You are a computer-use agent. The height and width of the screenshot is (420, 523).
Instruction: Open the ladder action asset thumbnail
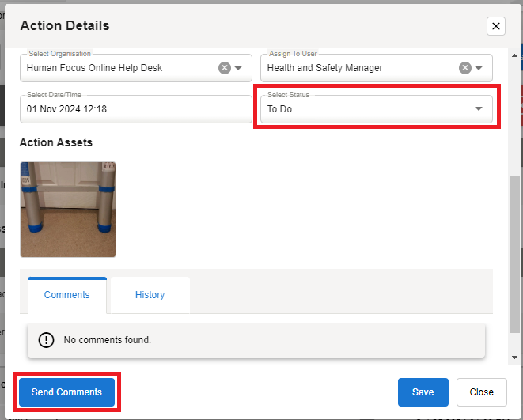pos(68,210)
